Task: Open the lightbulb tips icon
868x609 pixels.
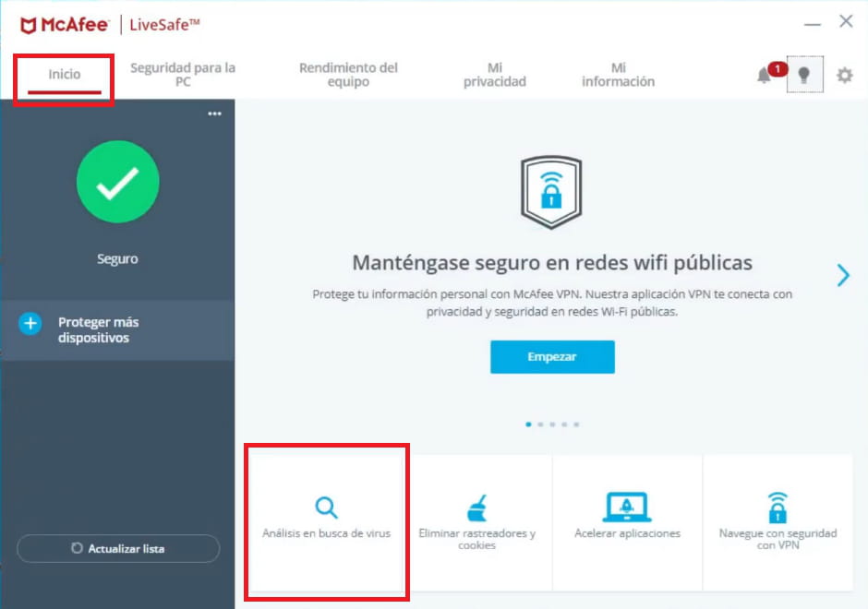Action: pyautogui.click(x=803, y=75)
